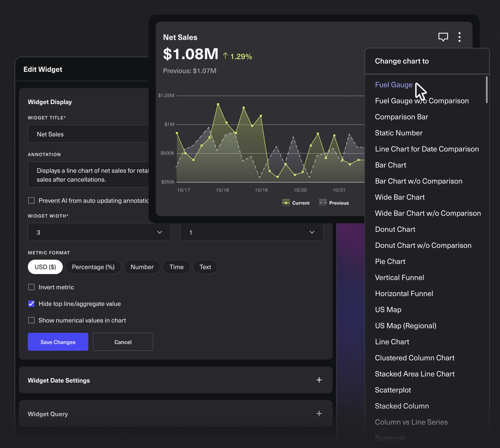The image size is (500, 448).
Task: Select Comparison Bar chart option
Action: coord(401,117)
